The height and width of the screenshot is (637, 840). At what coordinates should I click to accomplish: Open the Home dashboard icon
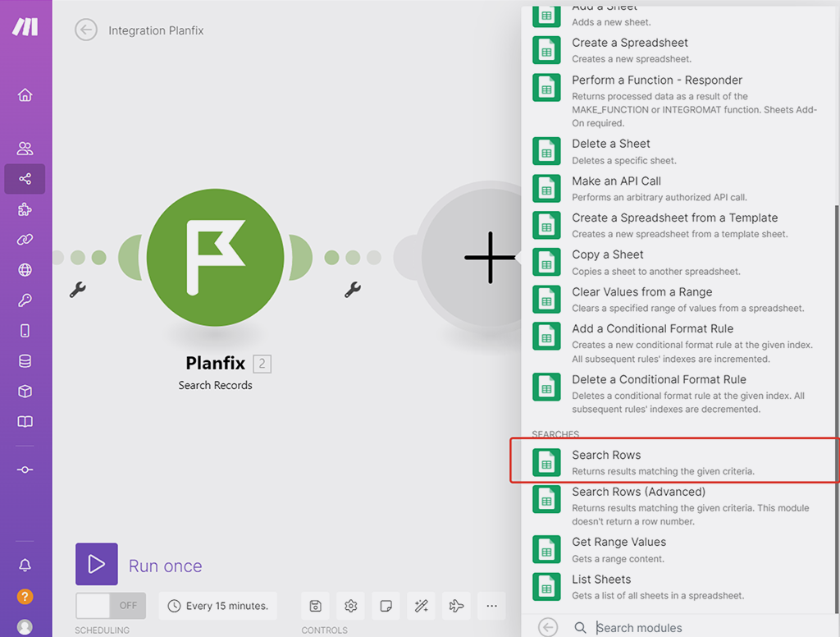25,95
